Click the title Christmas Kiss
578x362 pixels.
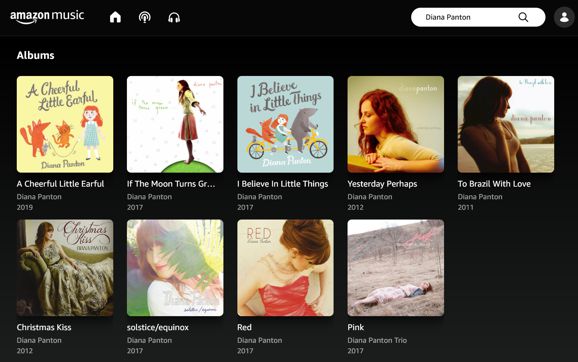[44, 327]
